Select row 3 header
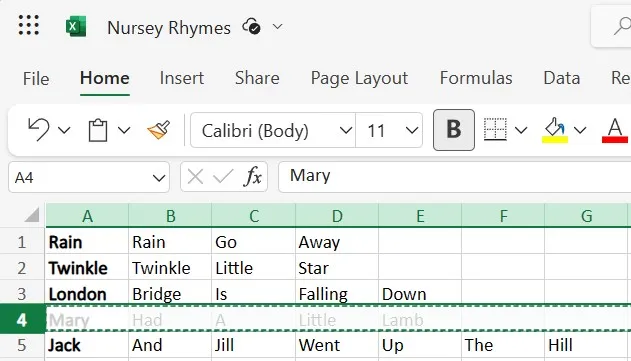631x361 pixels. 22,294
